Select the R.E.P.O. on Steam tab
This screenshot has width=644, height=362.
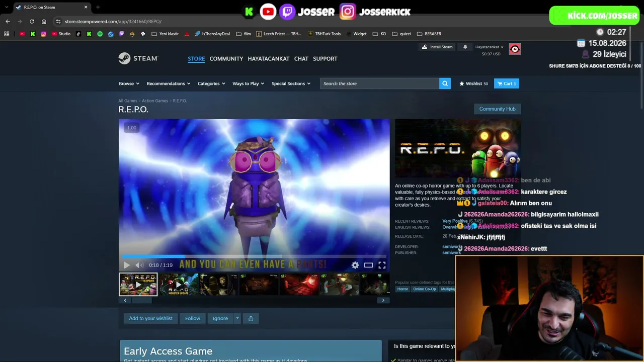pos(51,7)
